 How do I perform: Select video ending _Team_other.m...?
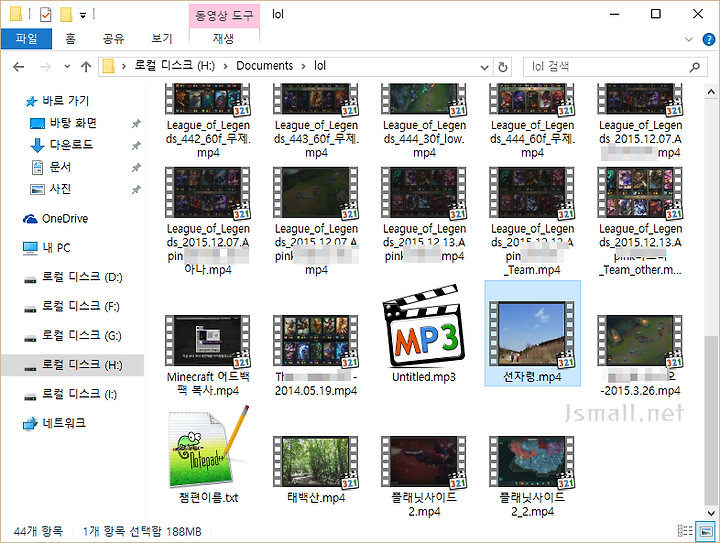[x=641, y=221]
